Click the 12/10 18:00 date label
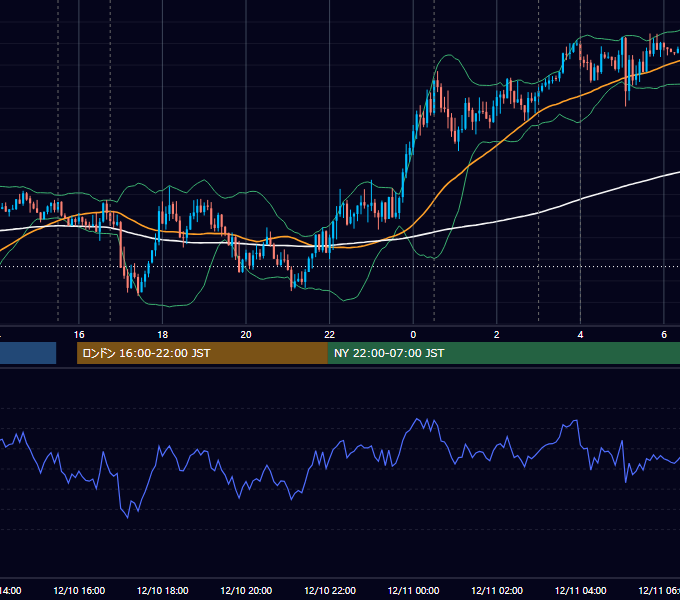680x600 pixels. pos(163,590)
